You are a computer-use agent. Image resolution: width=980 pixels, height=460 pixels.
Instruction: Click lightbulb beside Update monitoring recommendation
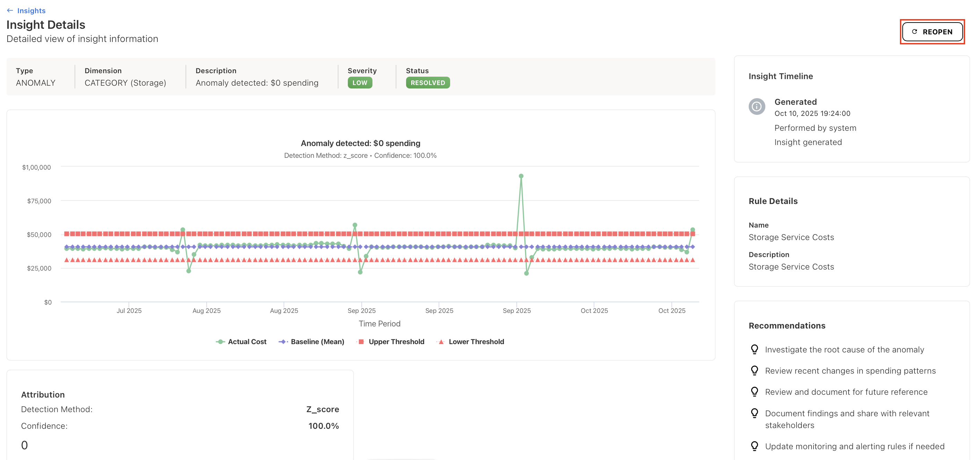pyautogui.click(x=754, y=446)
